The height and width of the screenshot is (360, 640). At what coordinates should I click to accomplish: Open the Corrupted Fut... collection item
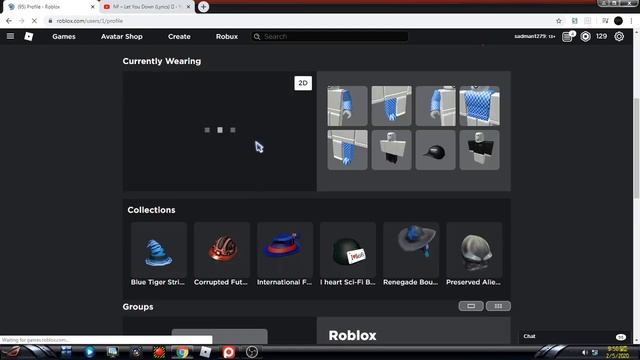222,254
